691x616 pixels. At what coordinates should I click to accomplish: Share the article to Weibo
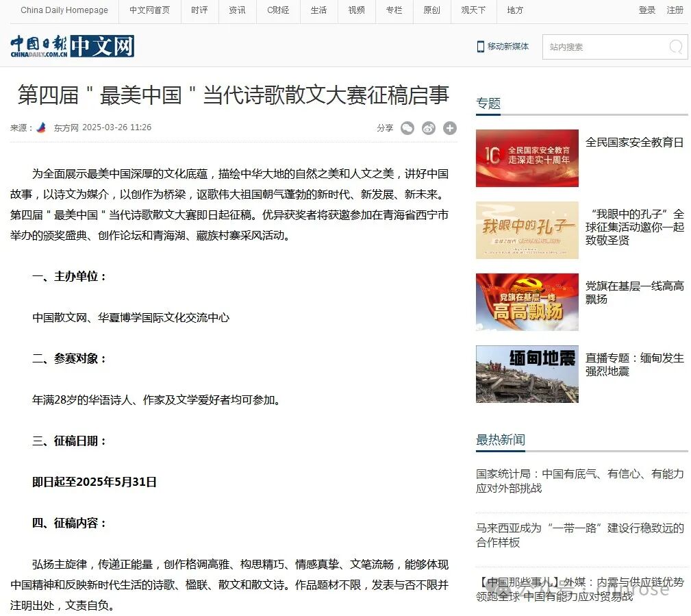[x=429, y=128]
